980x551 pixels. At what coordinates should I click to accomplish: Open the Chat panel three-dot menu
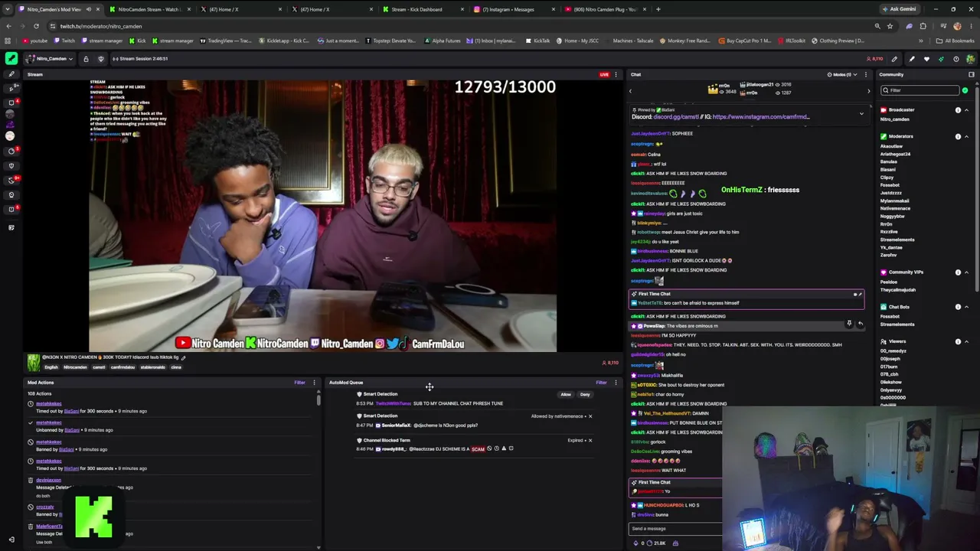(865, 74)
